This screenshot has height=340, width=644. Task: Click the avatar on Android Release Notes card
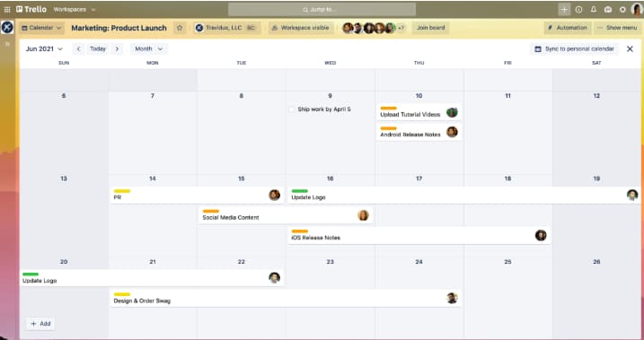click(x=452, y=132)
